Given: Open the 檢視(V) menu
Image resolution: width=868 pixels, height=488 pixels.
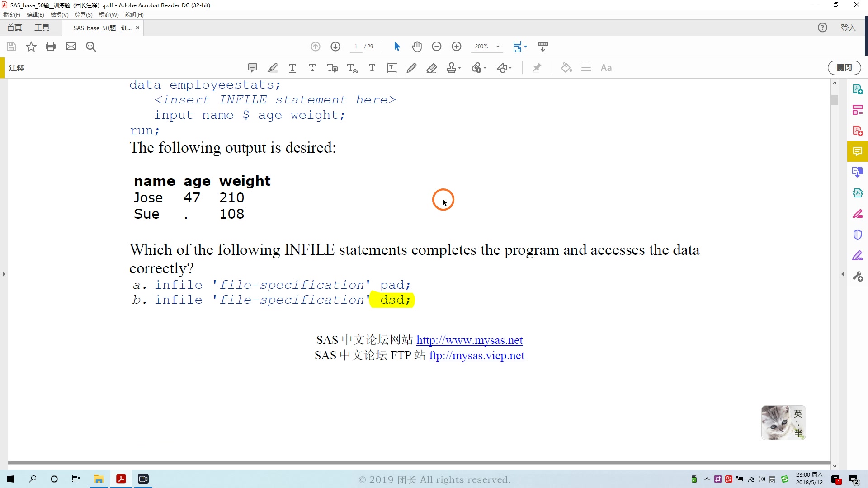Looking at the screenshot, I should point(59,14).
